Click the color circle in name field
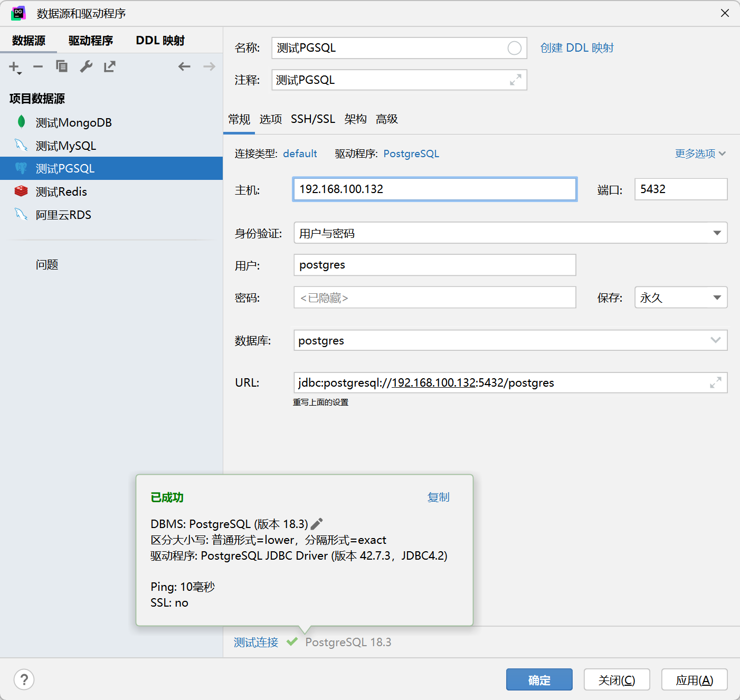Image resolution: width=740 pixels, height=700 pixels. point(514,48)
